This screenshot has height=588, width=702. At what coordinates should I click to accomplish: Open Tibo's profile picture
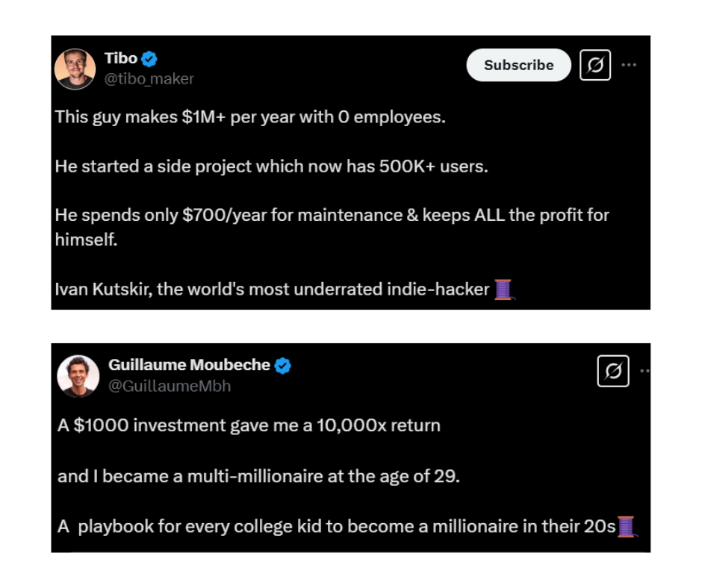coord(75,69)
